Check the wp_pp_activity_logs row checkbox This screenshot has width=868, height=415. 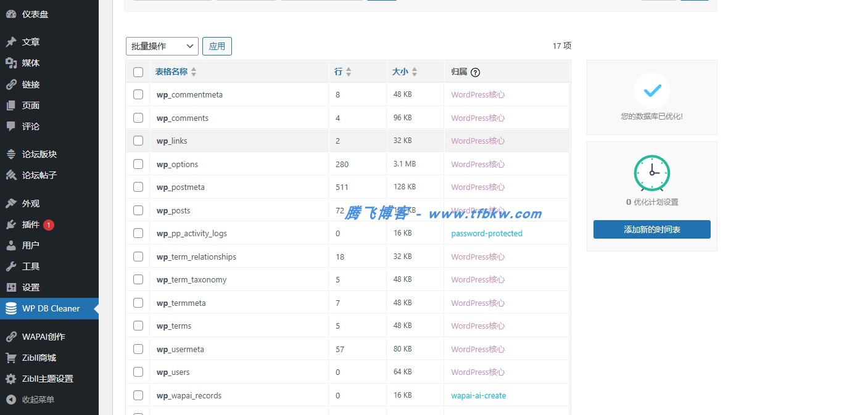point(138,233)
